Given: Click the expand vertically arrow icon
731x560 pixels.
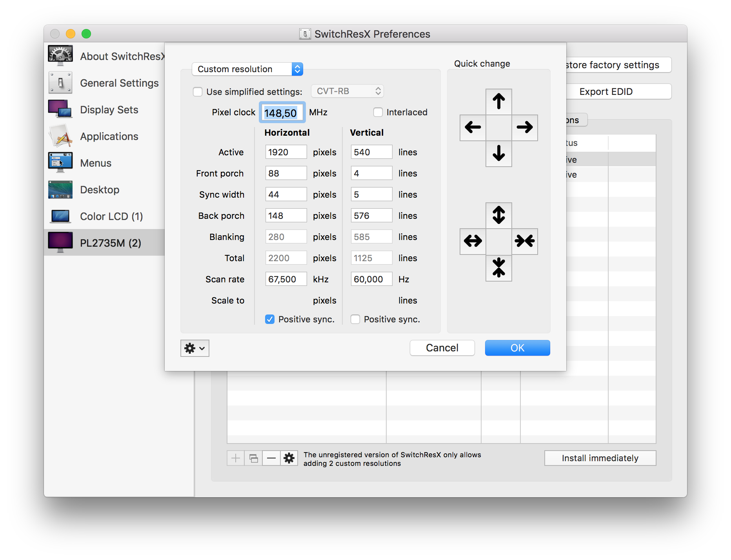Looking at the screenshot, I should [498, 215].
